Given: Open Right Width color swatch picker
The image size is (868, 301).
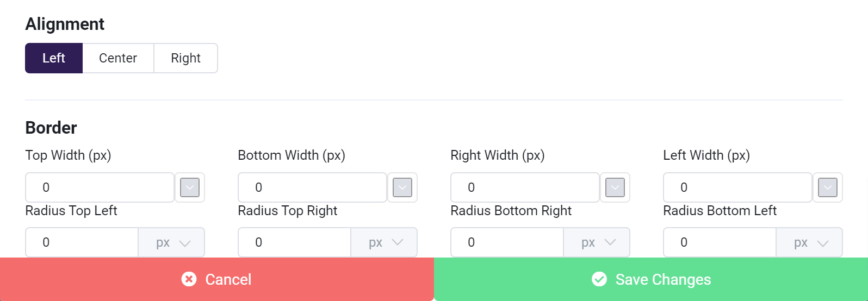Looking at the screenshot, I should point(615,187).
